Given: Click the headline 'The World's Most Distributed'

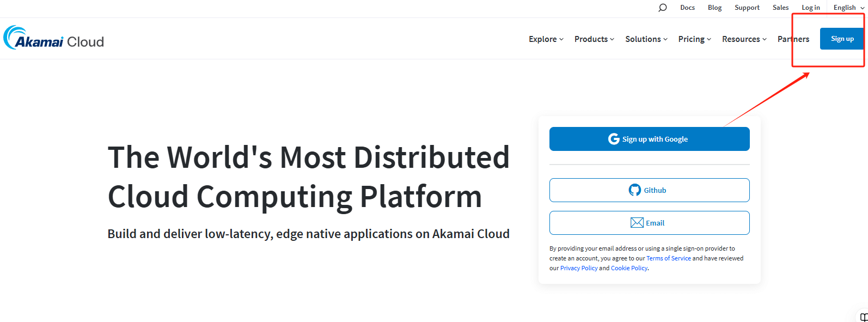Looking at the screenshot, I should [x=309, y=157].
